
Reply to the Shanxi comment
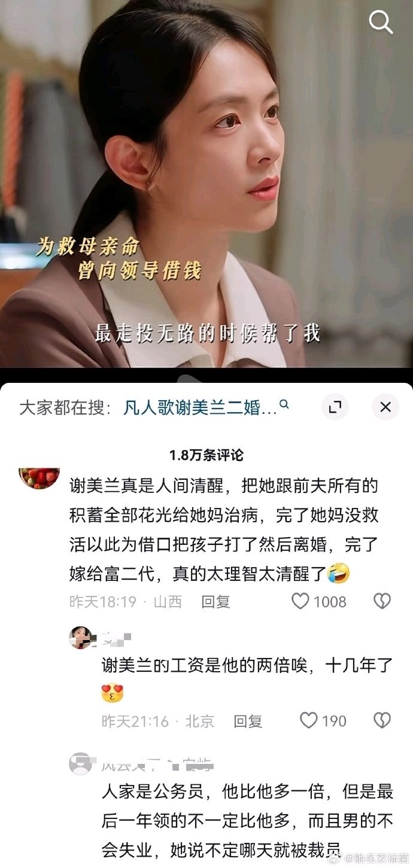coord(215,601)
